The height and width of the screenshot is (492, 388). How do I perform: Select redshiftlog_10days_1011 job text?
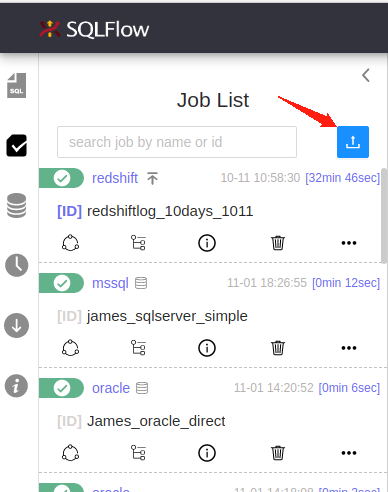coord(170,211)
